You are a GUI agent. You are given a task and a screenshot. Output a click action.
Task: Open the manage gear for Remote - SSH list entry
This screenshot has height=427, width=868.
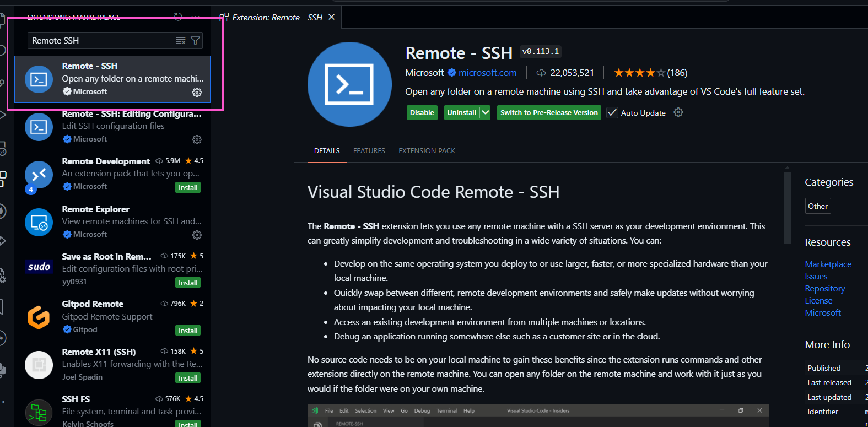click(197, 92)
